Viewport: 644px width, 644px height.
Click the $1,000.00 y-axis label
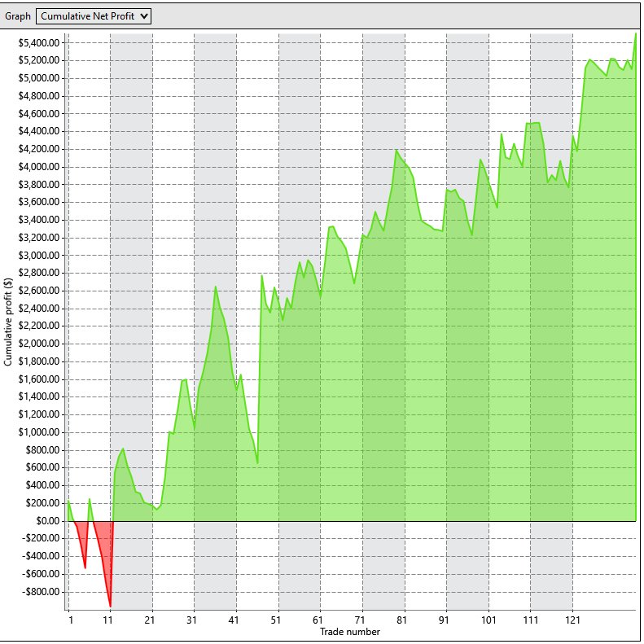pos(39,432)
